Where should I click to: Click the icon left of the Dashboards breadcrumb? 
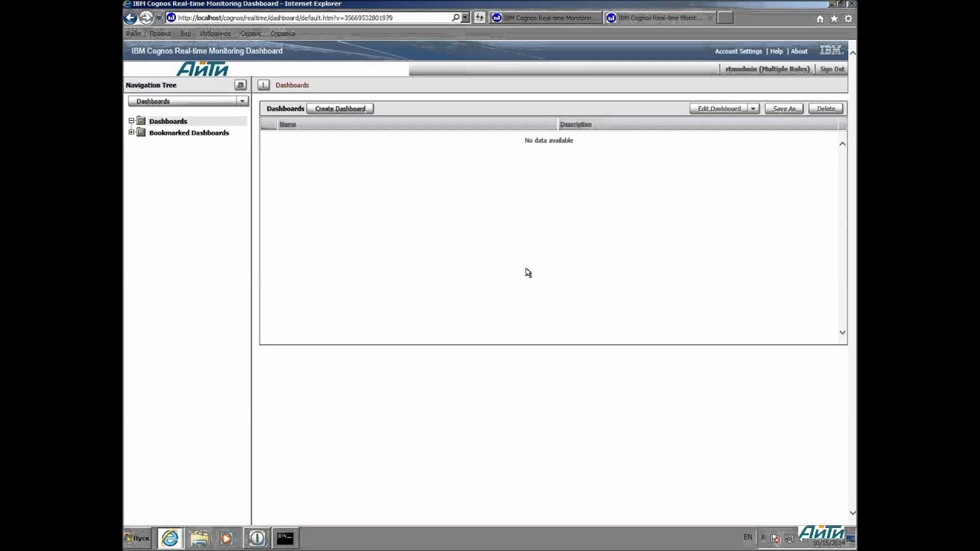click(x=263, y=85)
